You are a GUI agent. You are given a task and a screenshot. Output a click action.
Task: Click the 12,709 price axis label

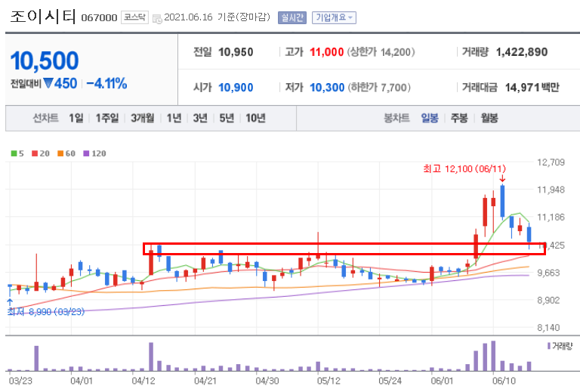coord(551,162)
